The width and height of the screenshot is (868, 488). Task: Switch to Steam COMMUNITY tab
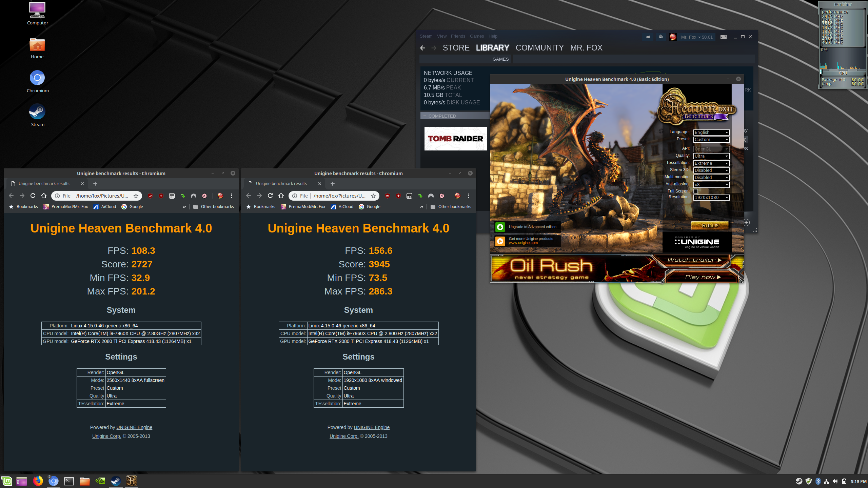(x=539, y=48)
